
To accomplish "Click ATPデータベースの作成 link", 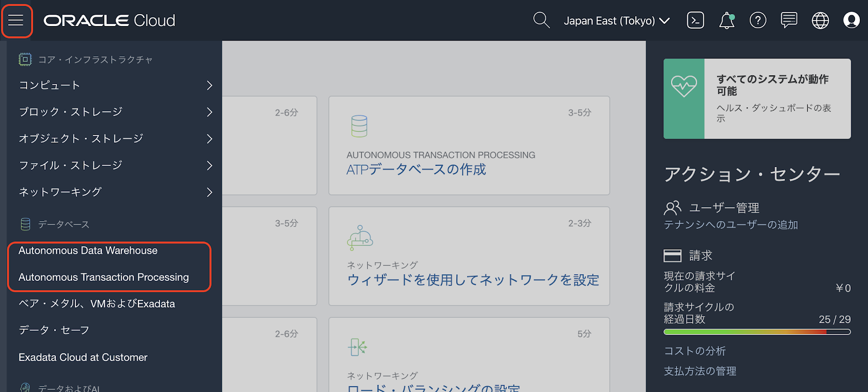I will (416, 170).
